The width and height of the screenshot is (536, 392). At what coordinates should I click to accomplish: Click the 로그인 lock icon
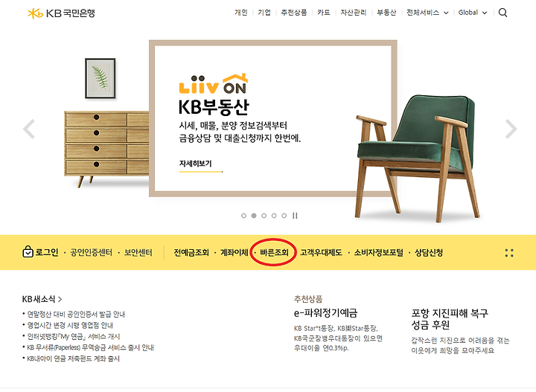(28, 252)
